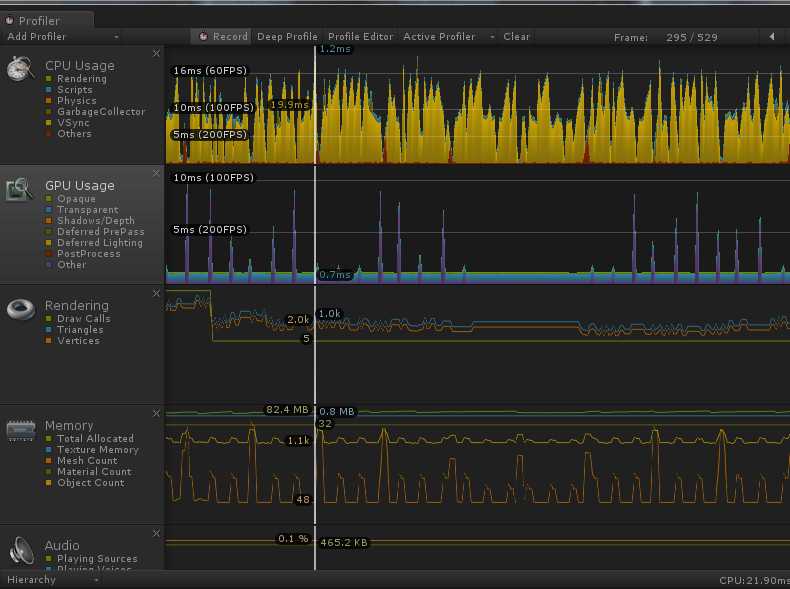Viewport: 790px width, 589px height.
Task: Enable Profile Editor mode
Action: tap(360, 36)
